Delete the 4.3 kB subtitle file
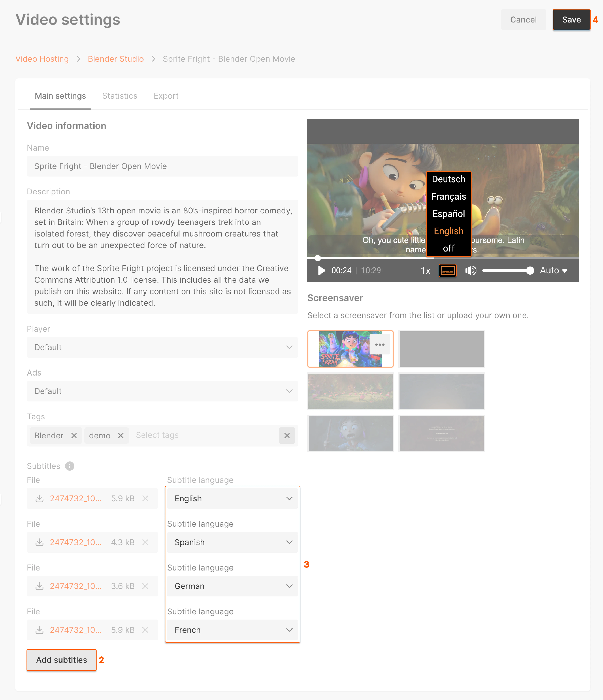Viewport: 603px width, 700px height. tap(146, 542)
